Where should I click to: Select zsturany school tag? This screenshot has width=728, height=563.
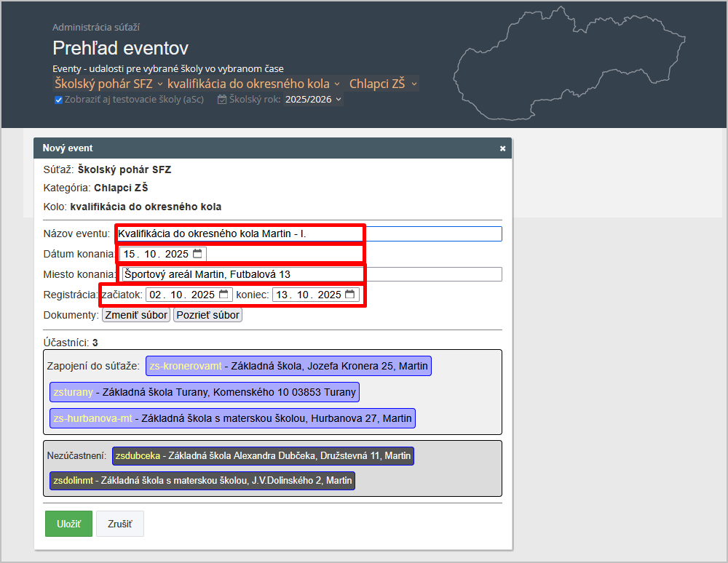pos(204,392)
